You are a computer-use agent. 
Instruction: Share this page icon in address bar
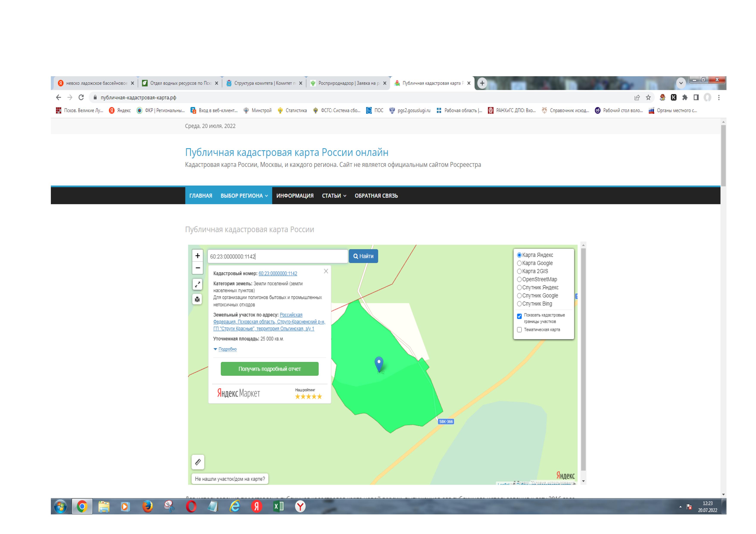click(x=637, y=97)
